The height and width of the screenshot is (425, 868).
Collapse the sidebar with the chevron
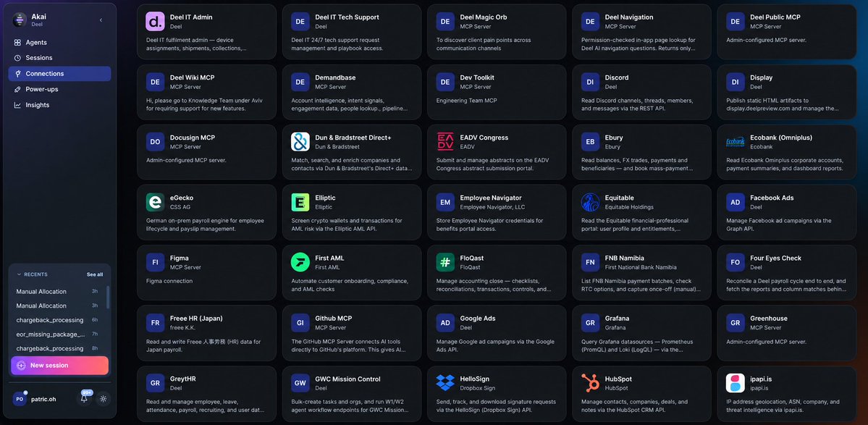coord(101,20)
